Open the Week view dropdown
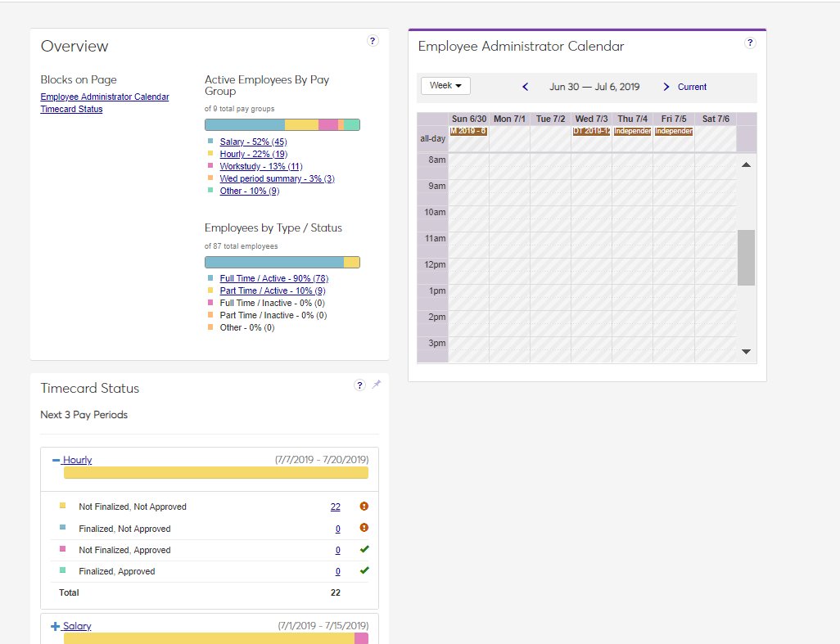This screenshot has height=644, width=840. [445, 86]
